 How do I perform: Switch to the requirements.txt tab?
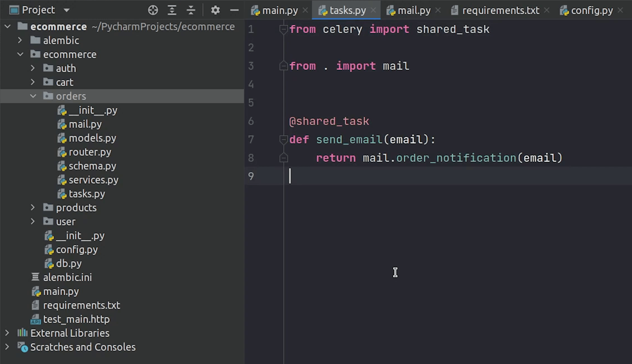499,10
